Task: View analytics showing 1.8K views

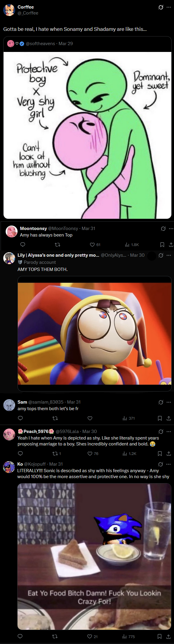Action: (x=132, y=245)
